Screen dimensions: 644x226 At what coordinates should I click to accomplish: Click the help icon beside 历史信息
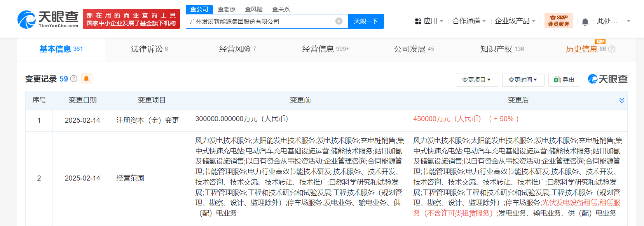click(x=612, y=49)
